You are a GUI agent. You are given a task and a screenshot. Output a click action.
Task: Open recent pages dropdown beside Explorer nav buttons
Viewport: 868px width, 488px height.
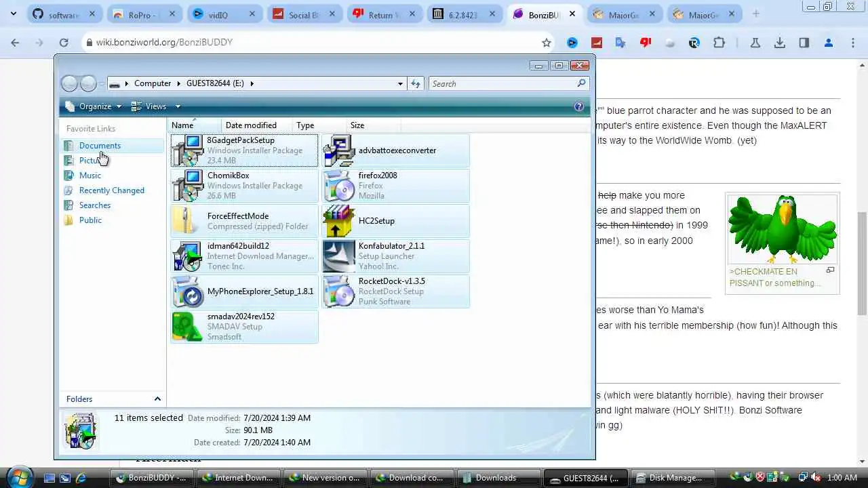coord(102,84)
